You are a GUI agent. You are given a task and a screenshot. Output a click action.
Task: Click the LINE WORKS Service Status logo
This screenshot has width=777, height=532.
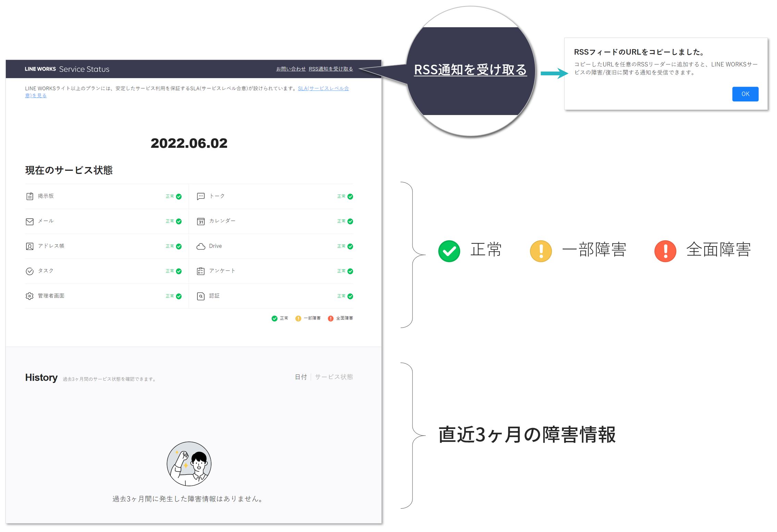point(67,69)
